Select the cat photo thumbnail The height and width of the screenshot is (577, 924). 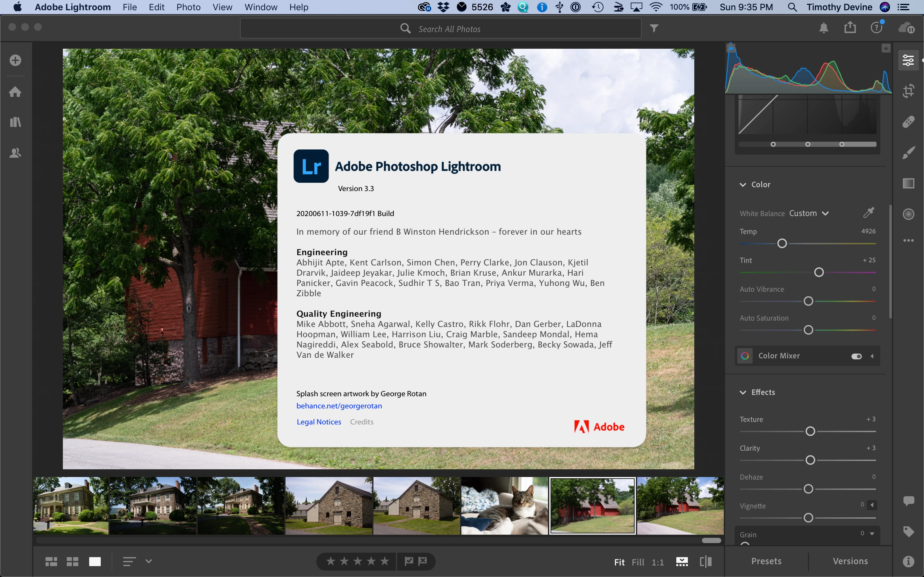[504, 505]
